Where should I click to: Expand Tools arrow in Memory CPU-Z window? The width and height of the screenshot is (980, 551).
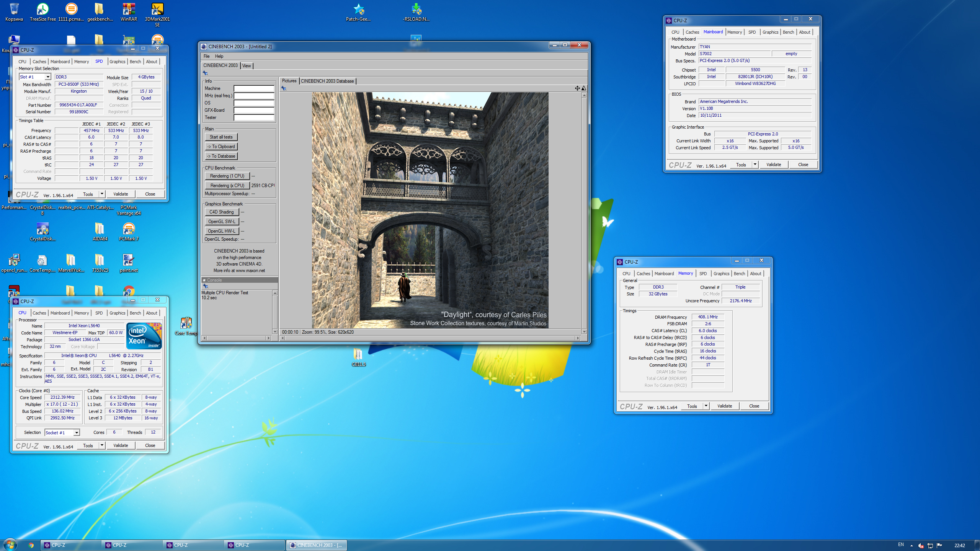coord(706,406)
